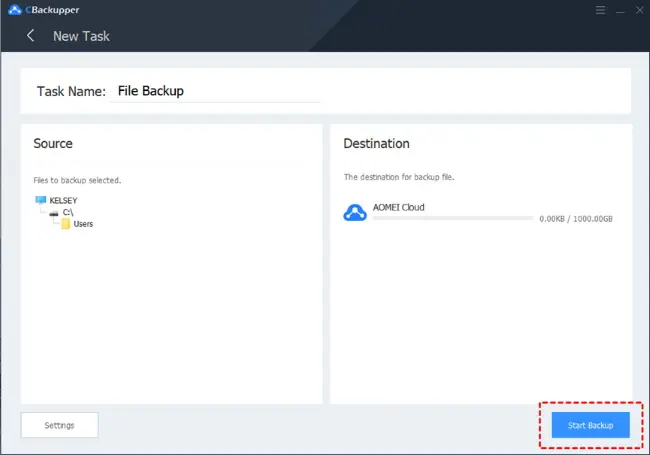Close the CBackupper window
650x455 pixels.
coord(640,10)
